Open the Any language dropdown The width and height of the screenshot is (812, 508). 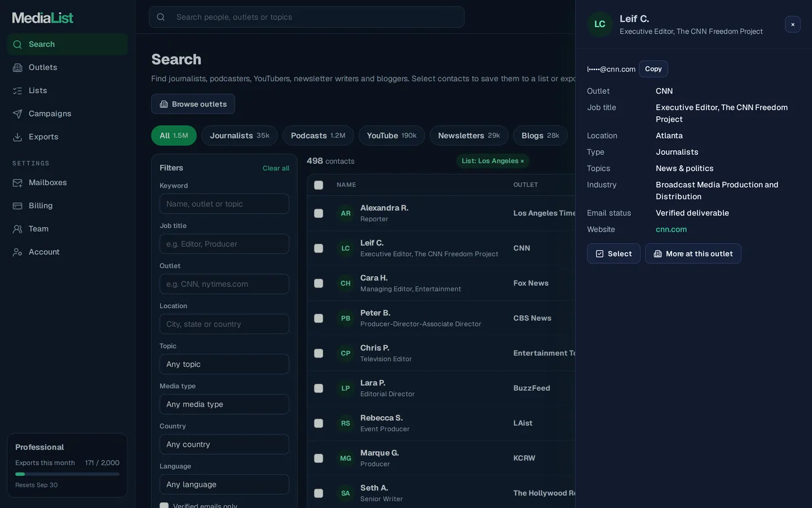pos(224,484)
